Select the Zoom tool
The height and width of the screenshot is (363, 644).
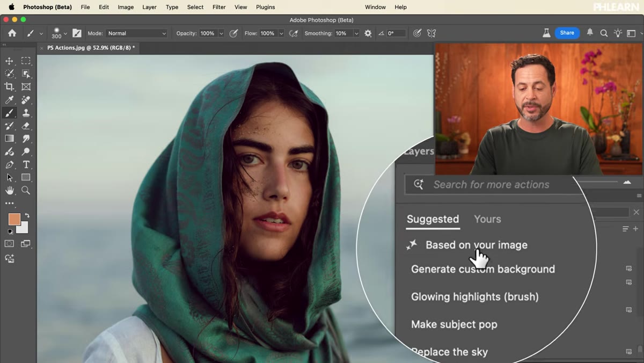pos(26,191)
